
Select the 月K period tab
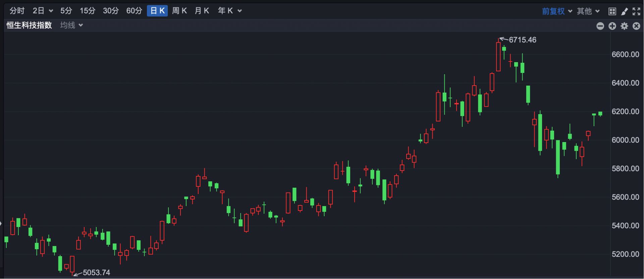pyautogui.click(x=202, y=11)
